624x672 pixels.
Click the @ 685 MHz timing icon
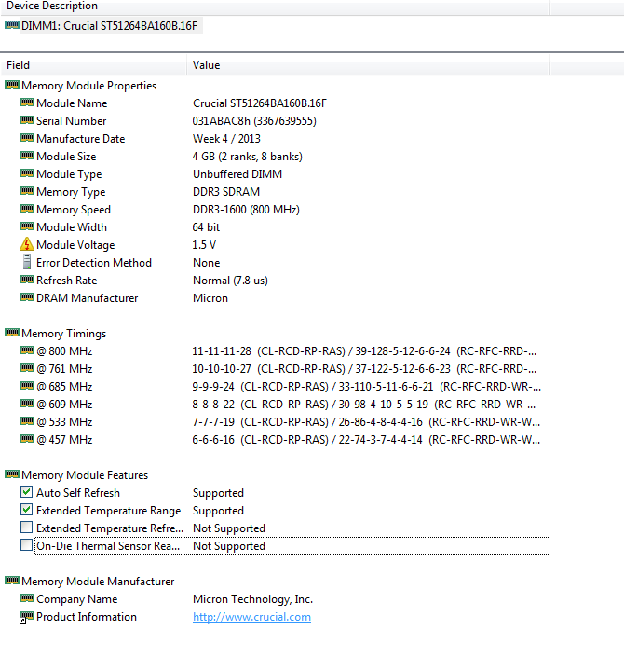point(27,386)
